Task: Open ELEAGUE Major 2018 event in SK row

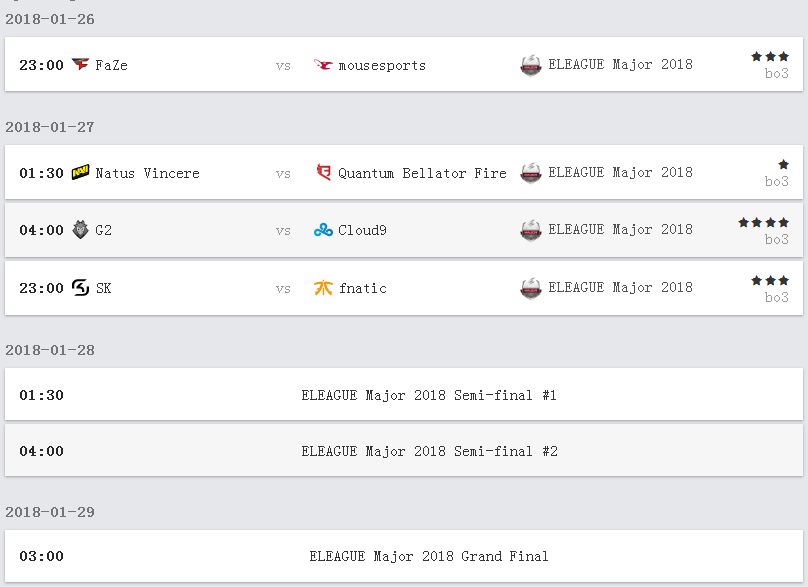Action: (x=620, y=287)
